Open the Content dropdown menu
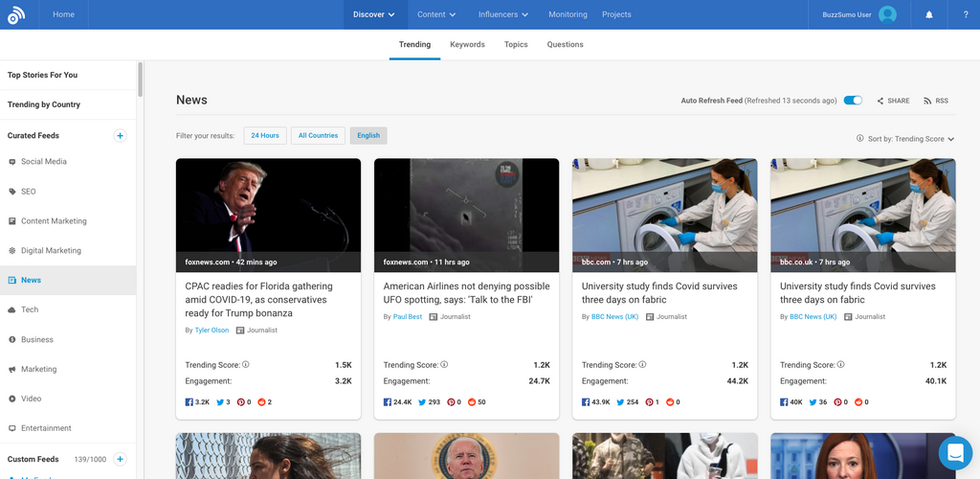The image size is (980, 479). pos(436,14)
